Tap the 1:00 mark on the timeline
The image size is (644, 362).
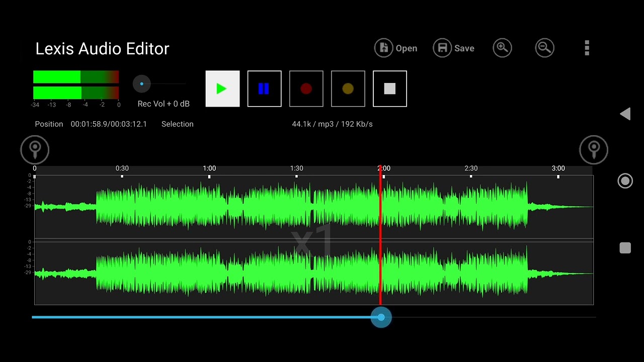coord(209,168)
